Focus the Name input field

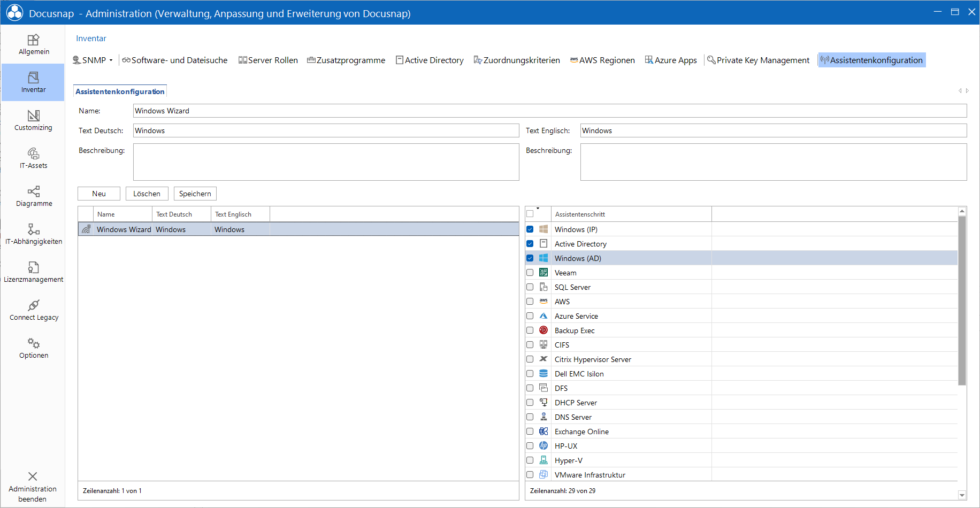click(550, 111)
